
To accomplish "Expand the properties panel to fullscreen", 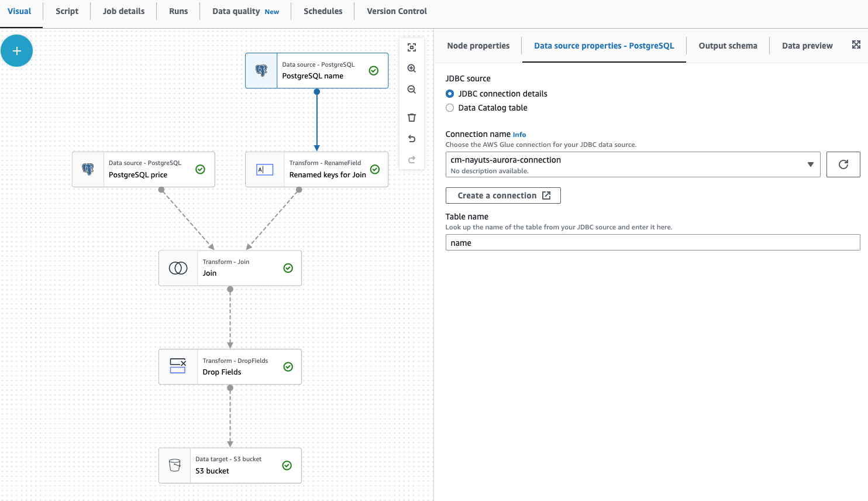I will coord(856,44).
